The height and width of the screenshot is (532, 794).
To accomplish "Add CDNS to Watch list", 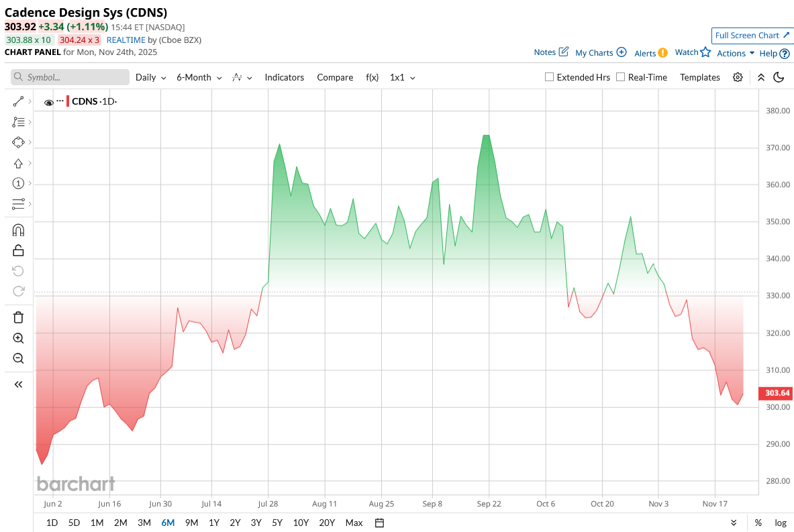I will [x=693, y=52].
